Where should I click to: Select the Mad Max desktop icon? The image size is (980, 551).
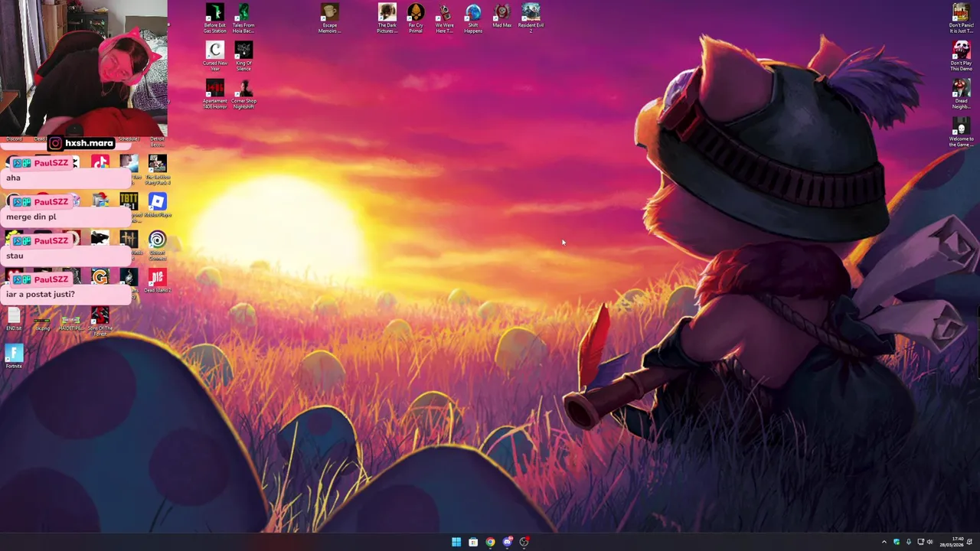coord(501,16)
